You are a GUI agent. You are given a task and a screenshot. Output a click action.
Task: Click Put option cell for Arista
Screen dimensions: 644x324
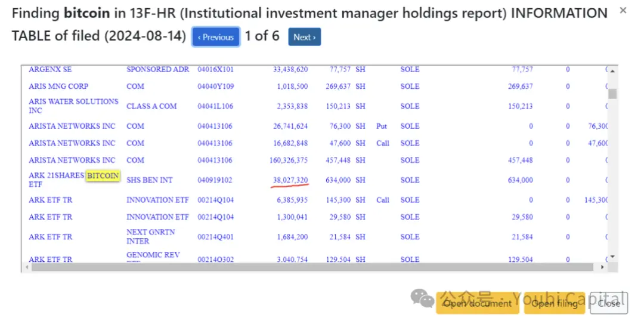[382, 126]
